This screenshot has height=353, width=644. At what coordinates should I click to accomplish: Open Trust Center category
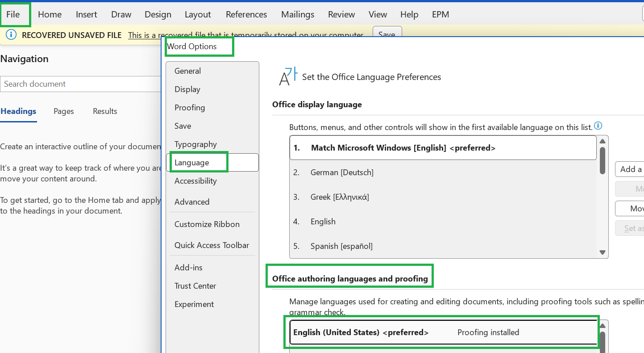click(x=212, y=286)
